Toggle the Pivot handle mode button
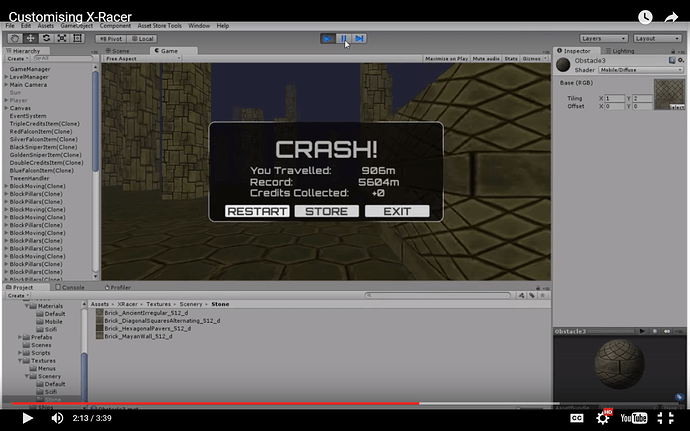 tap(111, 39)
